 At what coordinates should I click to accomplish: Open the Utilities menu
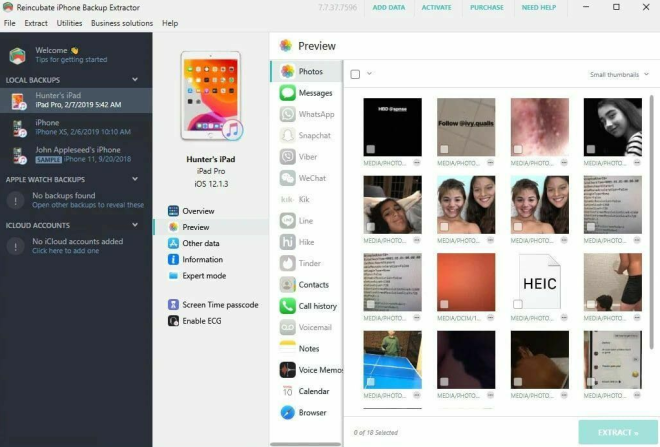[x=69, y=23]
